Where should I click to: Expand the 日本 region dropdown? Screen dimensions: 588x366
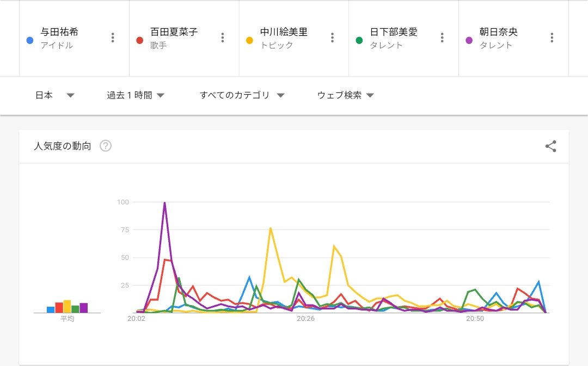pos(55,95)
